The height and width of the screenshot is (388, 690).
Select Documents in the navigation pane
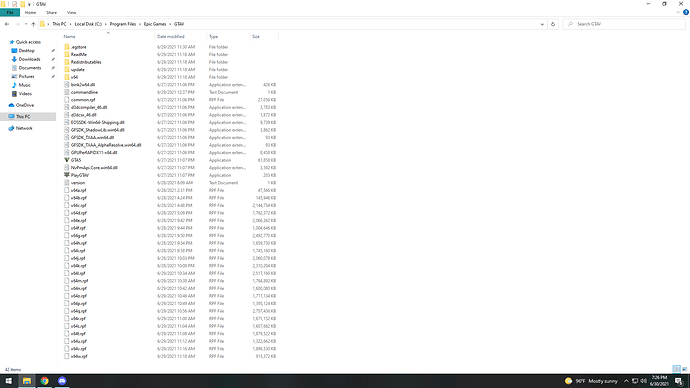pyautogui.click(x=29, y=68)
